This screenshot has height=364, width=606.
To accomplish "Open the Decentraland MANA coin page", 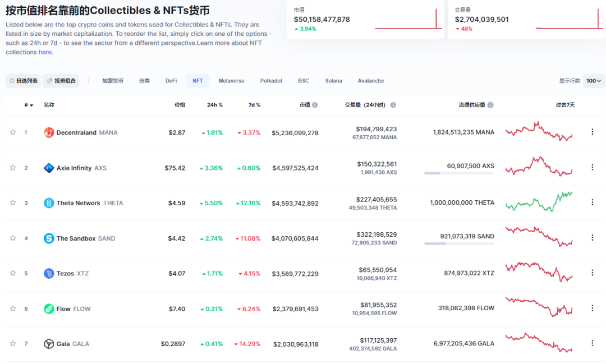I will 87,132.
